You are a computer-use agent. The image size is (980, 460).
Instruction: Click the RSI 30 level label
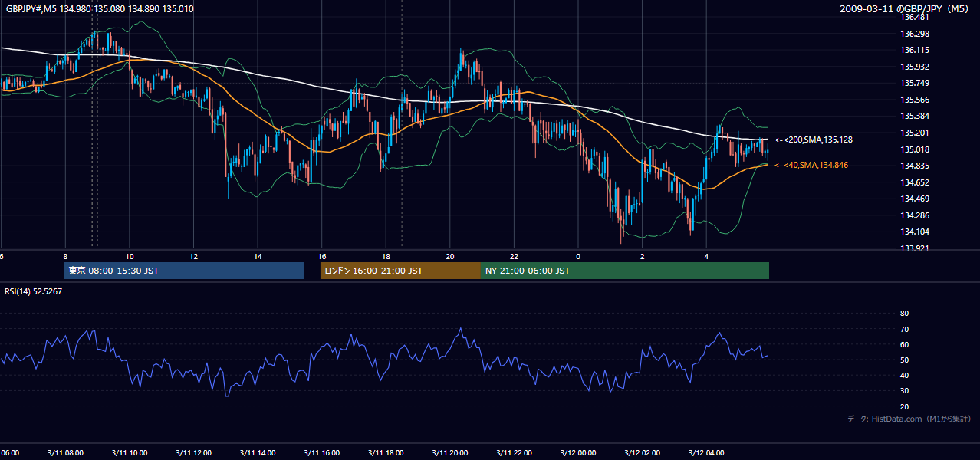tap(904, 391)
